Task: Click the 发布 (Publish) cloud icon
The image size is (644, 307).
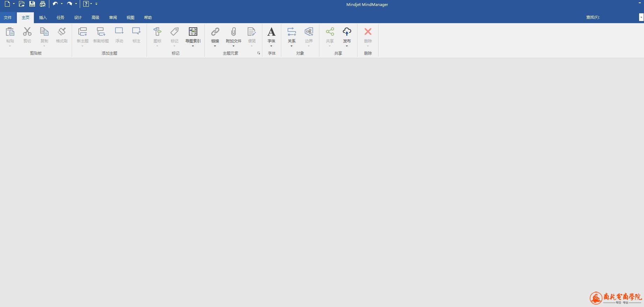Action: pyautogui.click(x=347, y=32)
